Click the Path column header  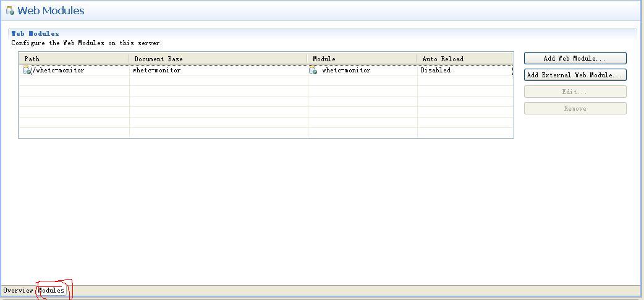[74, 59]
